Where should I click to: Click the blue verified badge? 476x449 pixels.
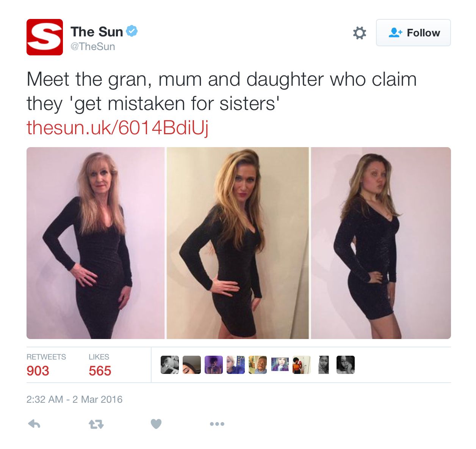[x=132, y=31]
